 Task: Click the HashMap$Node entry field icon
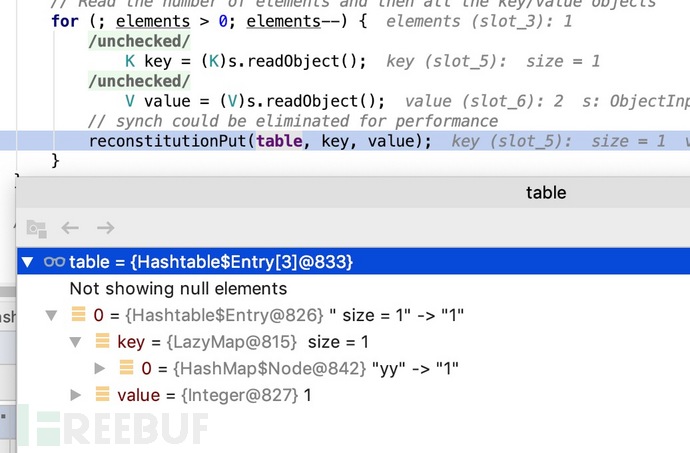[127, 368]
